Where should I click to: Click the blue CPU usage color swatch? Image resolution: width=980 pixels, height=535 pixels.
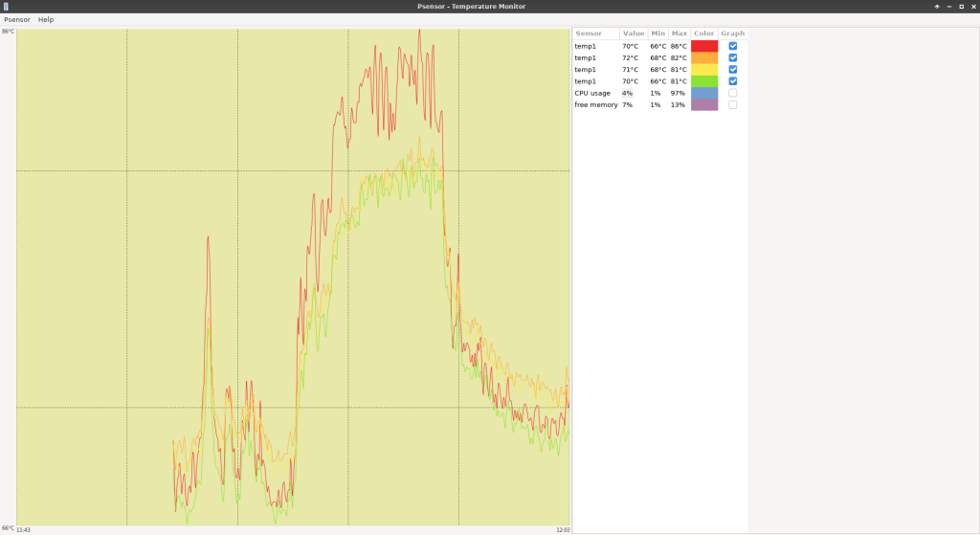pos(704,93)
